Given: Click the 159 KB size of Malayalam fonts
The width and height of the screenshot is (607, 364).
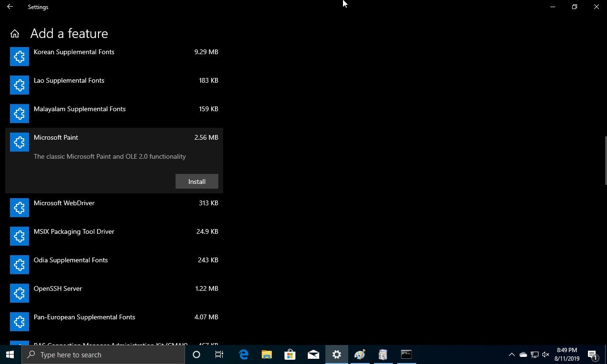Looking at the screenshot, I should pyautogui.click(x=208, y=109).
